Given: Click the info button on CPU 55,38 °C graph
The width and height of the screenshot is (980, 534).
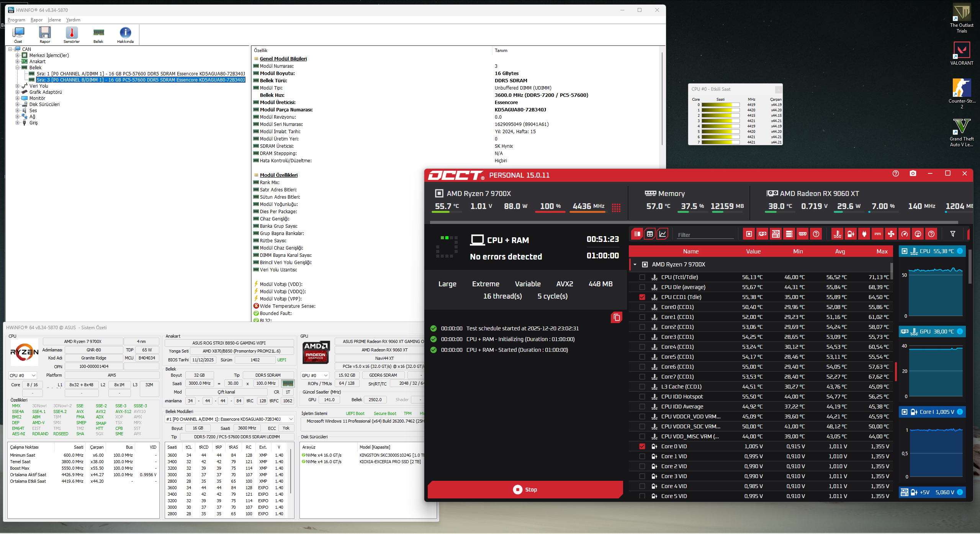Looking at the screenshot, I should 960,251.
